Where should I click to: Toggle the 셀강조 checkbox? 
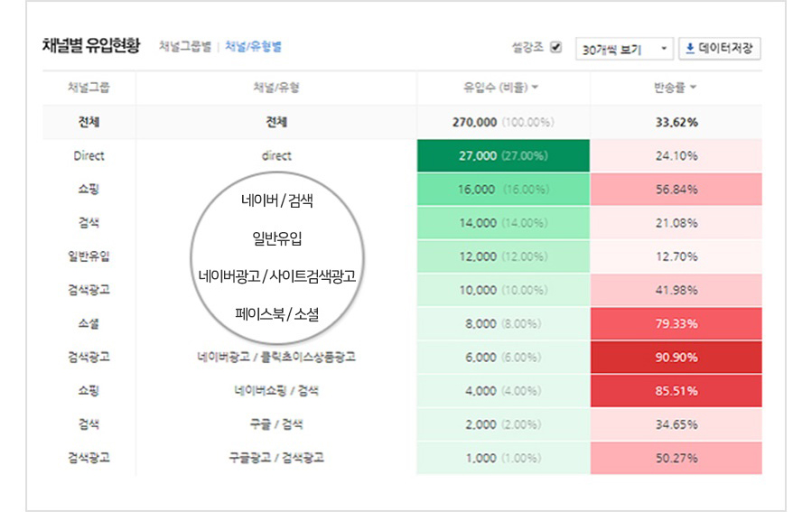pos(556,47)
